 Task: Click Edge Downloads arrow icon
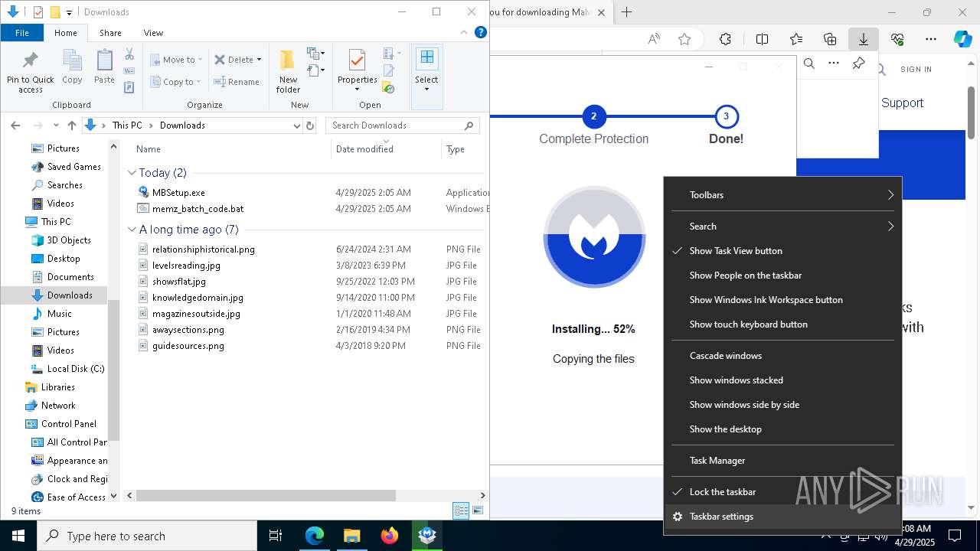[863, 39]
